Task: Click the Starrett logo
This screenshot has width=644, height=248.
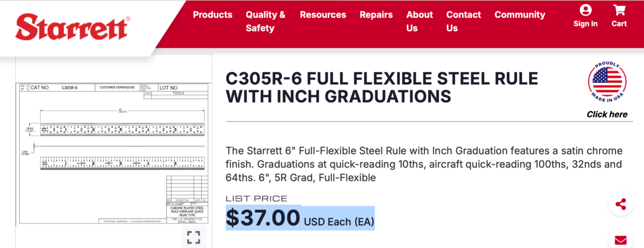Action: point(72,27)
